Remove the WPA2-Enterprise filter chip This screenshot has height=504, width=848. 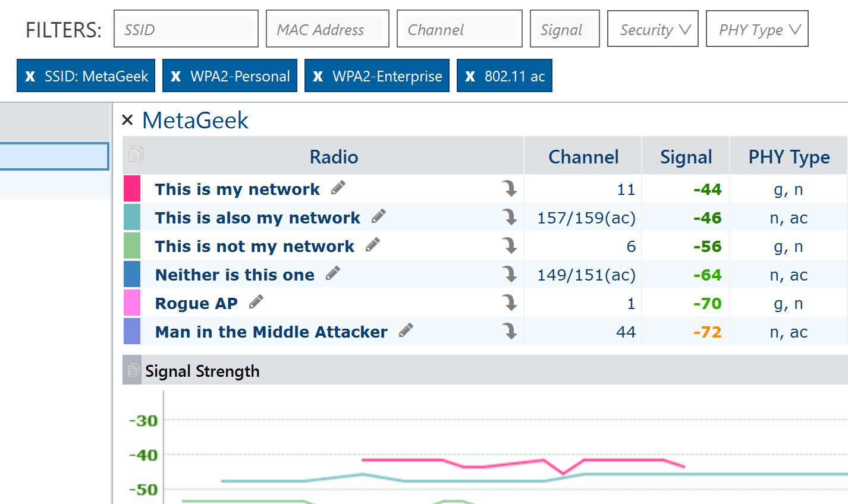[x=318, y=76]
